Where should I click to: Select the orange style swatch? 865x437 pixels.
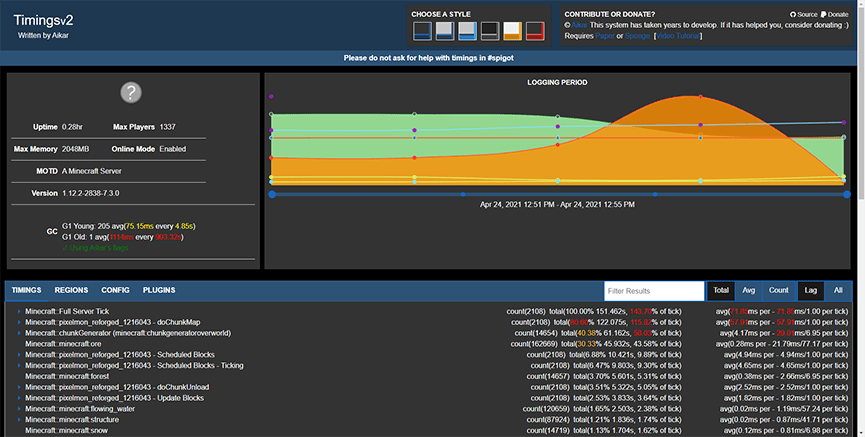pyautogui.click(x=512, y=31)
